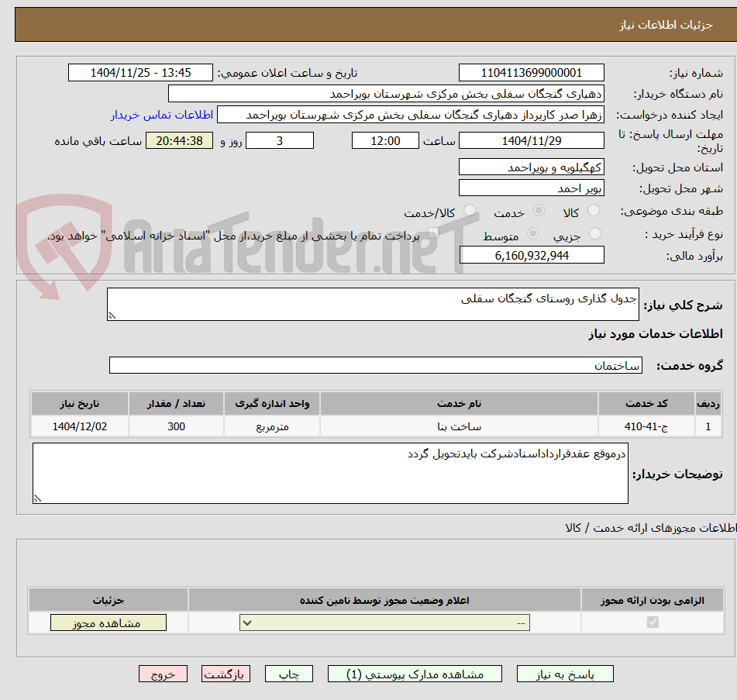Select the خدمت radio button
Viewport: 737px width, 700px height.
click(539, 211)
